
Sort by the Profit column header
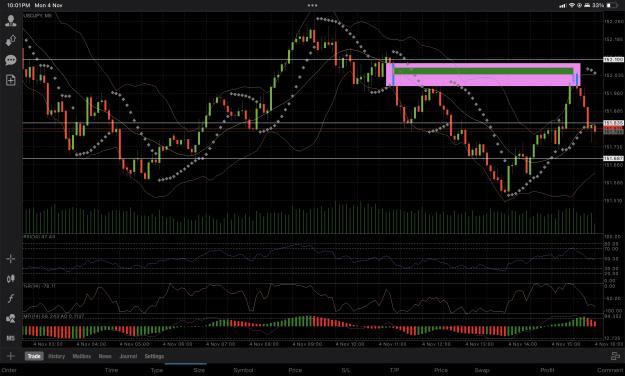click(547, 370)
